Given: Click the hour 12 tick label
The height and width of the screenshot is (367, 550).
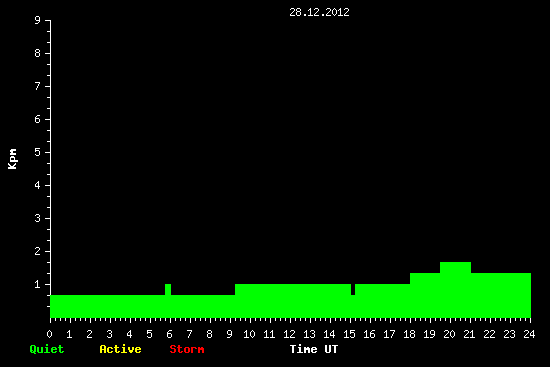Looking at the screenshot, I should (x=289, y=334).
